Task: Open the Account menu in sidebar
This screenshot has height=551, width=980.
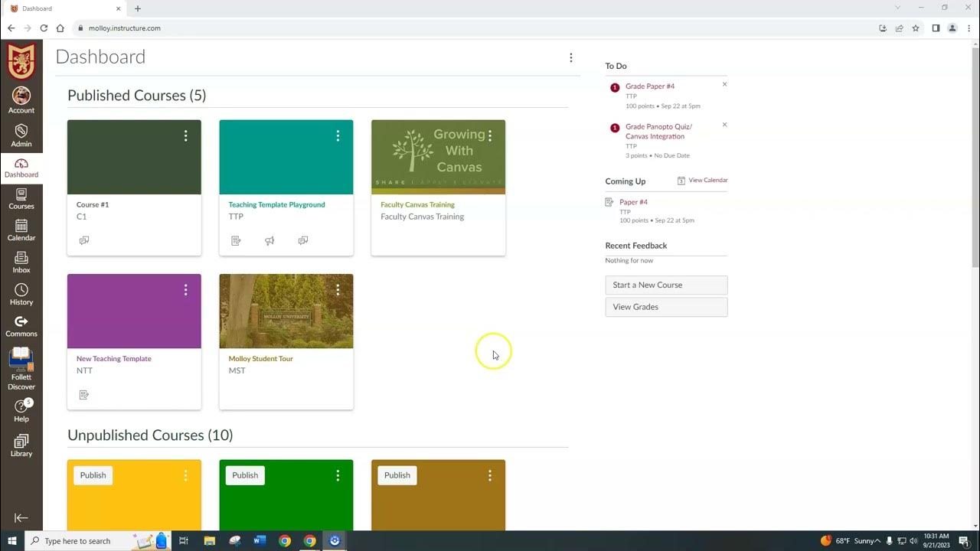Action: click(x=21, y=100)
